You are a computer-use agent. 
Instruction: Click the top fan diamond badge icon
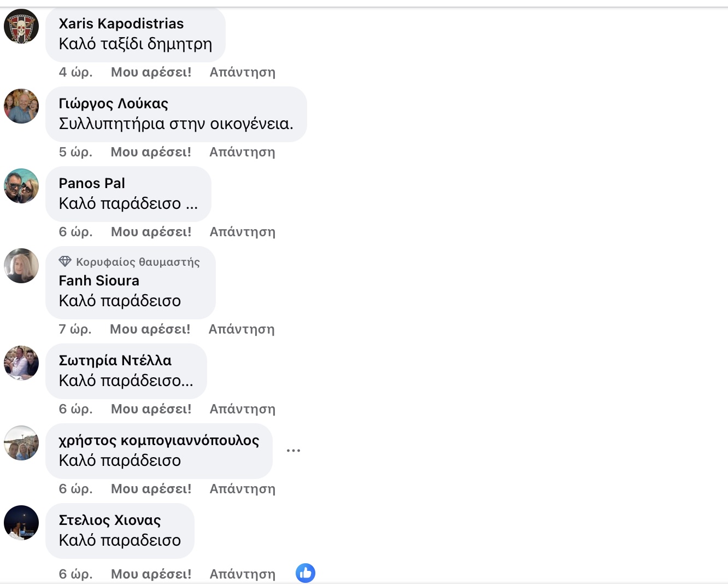pyautogui.click(x=65, y=261)
